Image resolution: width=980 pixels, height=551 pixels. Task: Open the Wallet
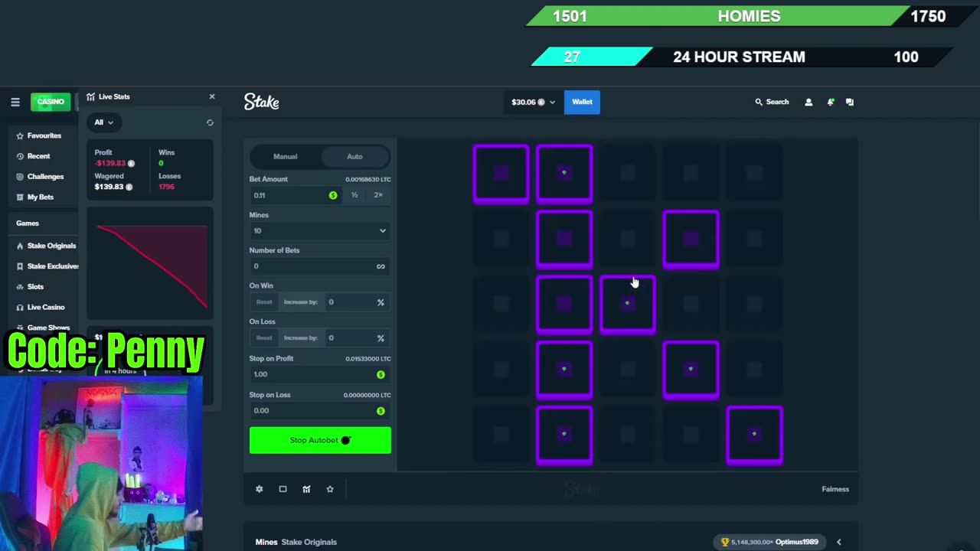582,102
